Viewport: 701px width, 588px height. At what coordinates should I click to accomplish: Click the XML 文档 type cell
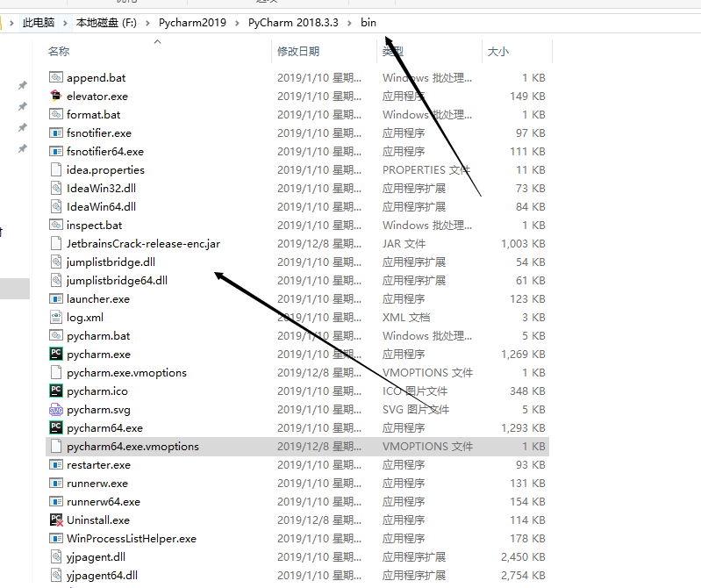point(406,318)
